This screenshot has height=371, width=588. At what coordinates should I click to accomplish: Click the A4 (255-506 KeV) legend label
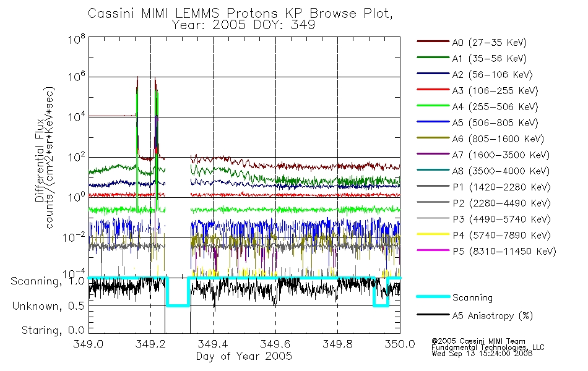click(495, 107)
